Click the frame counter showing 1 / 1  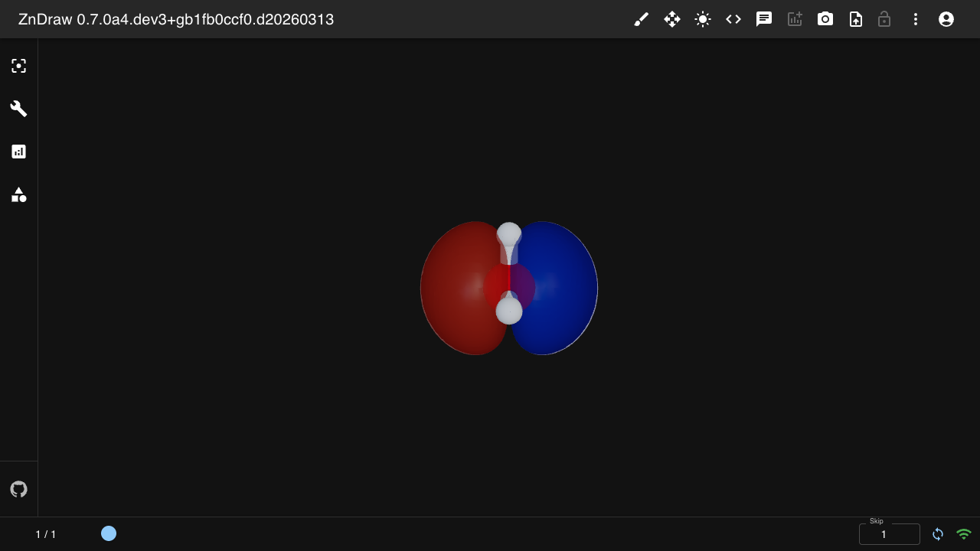46,534
